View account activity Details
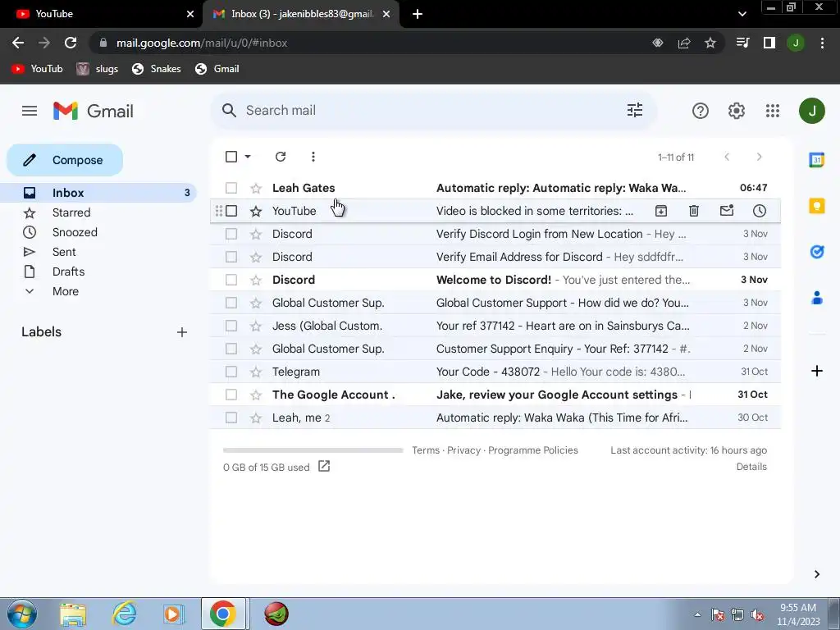Image resolution: width=840 pixels, height=630 pixels. point(751,467)
